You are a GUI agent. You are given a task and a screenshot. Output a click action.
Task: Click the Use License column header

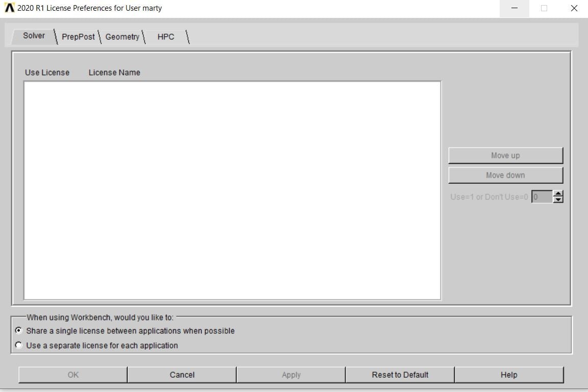point(47,72)
